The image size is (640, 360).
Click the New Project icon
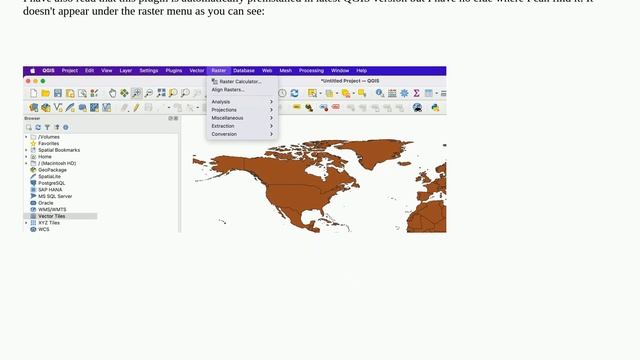click(x=33, y=93)
